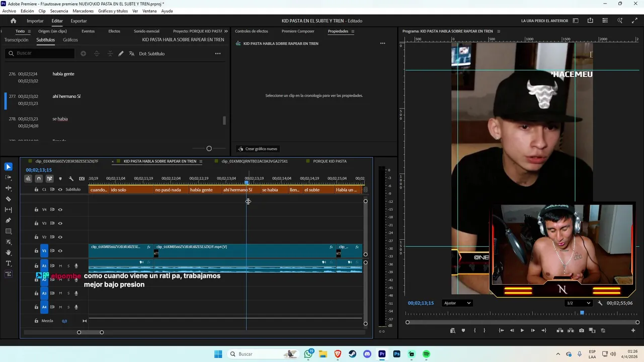Viewport: 644px width, 362px height.
Task: Open the Secuencia menu
Action: pyautogui.click(x=59, y=11)
